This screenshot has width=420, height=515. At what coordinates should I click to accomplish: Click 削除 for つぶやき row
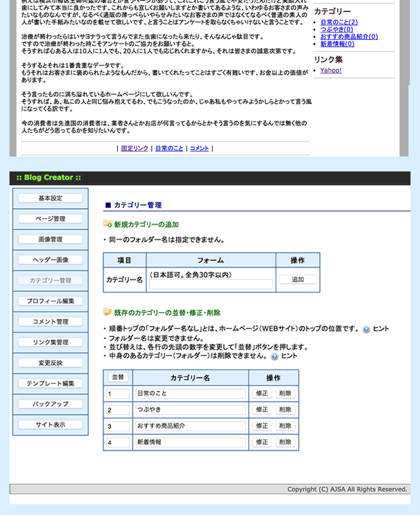[285, 409]
